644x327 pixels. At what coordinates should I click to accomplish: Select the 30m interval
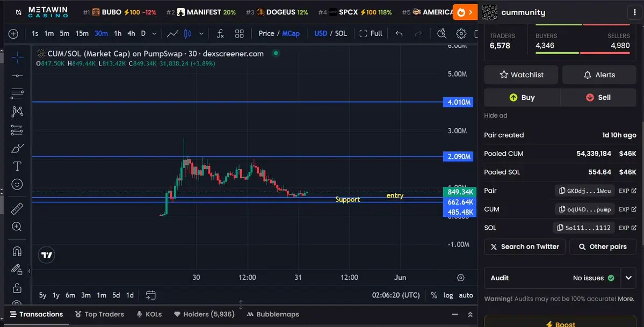point(101,34)
